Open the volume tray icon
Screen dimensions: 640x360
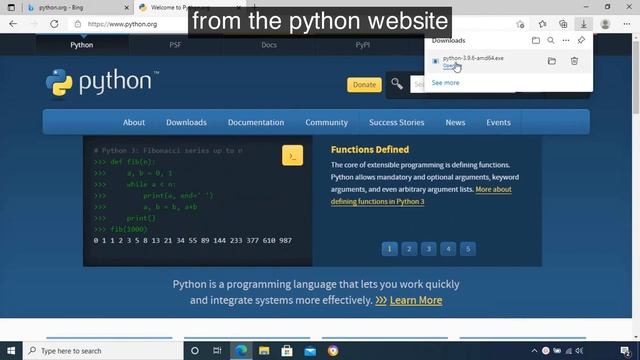tap(579, 351)
